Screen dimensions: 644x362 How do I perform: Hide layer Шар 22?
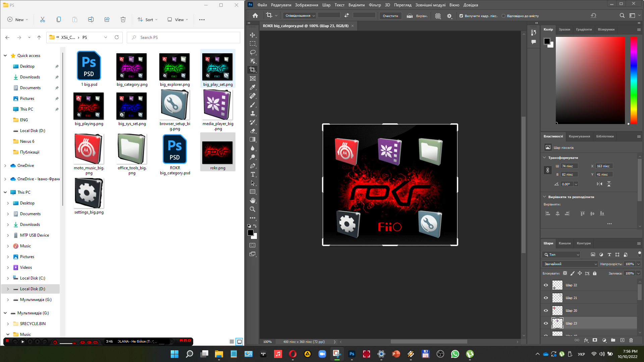tap(546, 285)
